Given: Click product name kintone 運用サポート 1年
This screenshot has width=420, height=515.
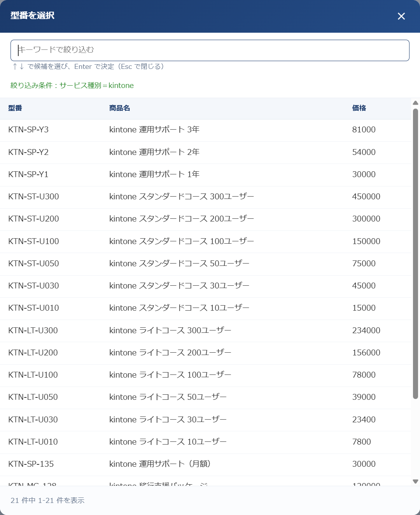Looking at the screenshot, I should coord(154,174).
